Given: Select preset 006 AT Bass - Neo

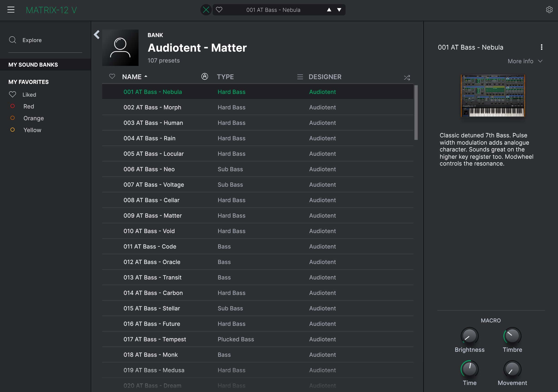Looking at the screenshot, I should click(x=258, y=169).
